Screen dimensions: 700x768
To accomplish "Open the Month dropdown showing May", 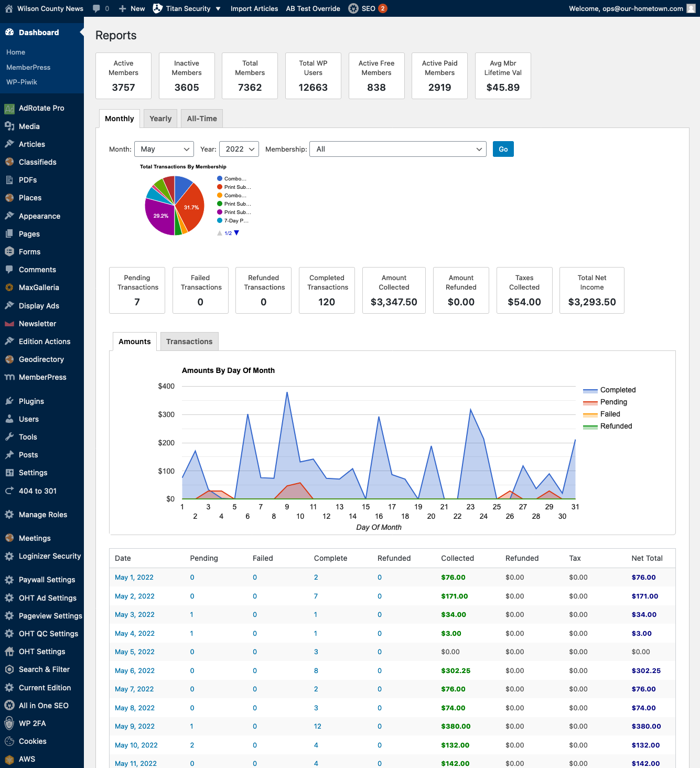I will tap(164, 149).
